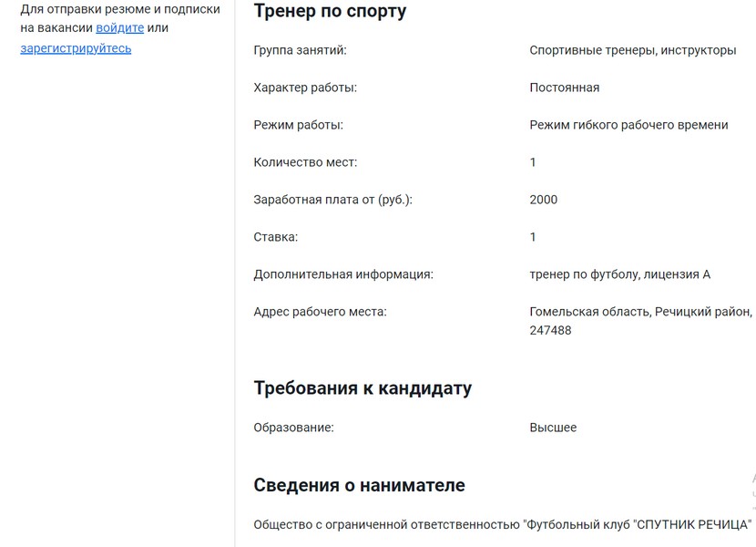The width and height of the screenshot is (756, 547).
Task: Click the "Режим гибкого рабочего времени" text
Action: 628,125
